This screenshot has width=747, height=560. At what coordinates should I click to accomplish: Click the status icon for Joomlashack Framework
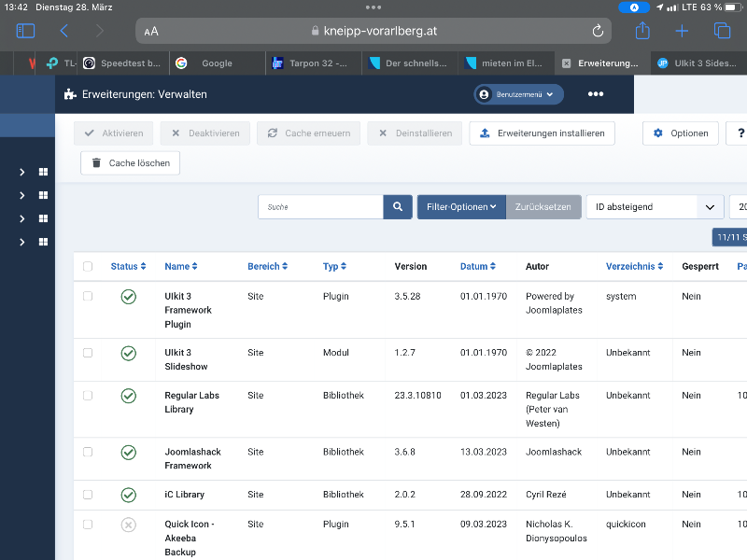(129, 453)
